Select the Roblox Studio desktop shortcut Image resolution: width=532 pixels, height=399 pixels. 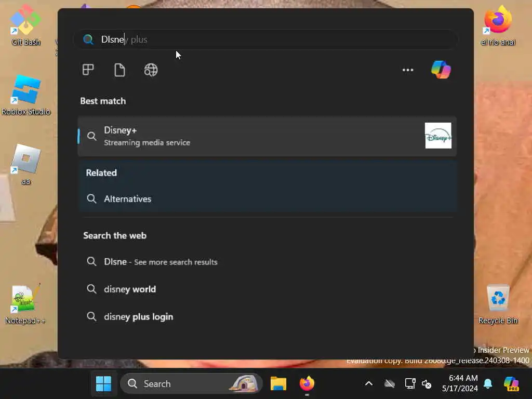tap(26, 96)
